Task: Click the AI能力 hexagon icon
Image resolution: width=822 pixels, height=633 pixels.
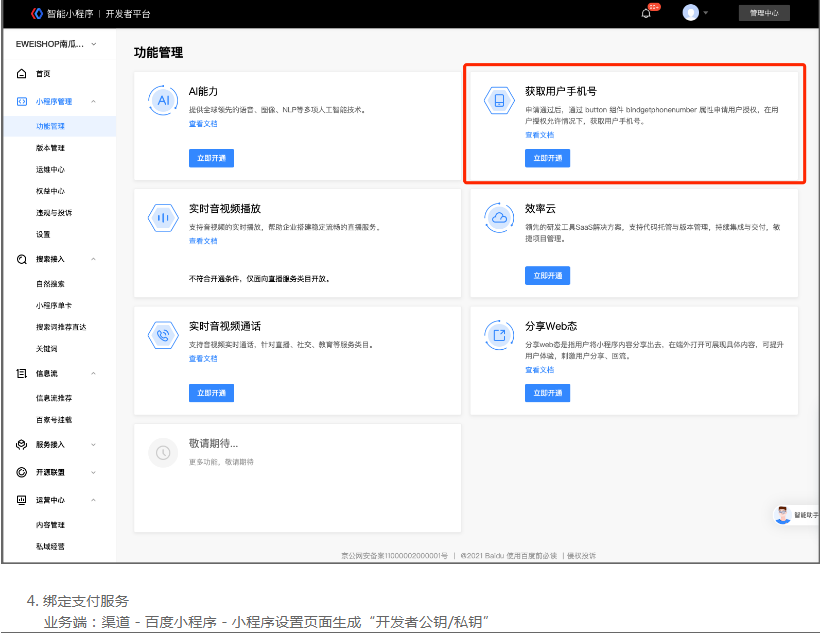Action: pos(162,101)
